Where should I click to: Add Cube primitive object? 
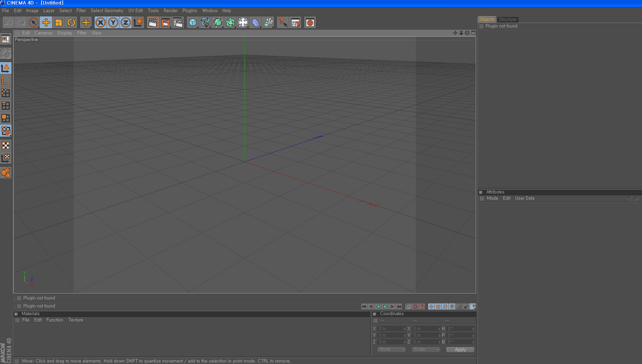[193, 23]
